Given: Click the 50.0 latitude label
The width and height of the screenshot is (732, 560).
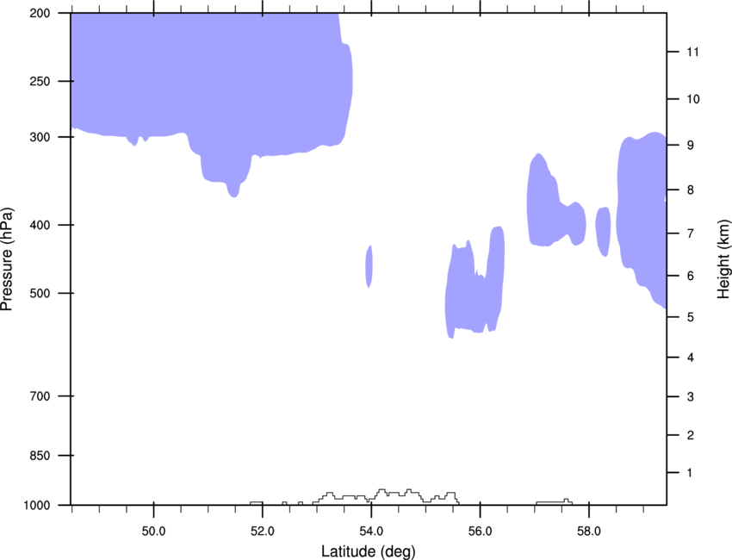Looking at the screenshot, I should (x=153, y=532).
